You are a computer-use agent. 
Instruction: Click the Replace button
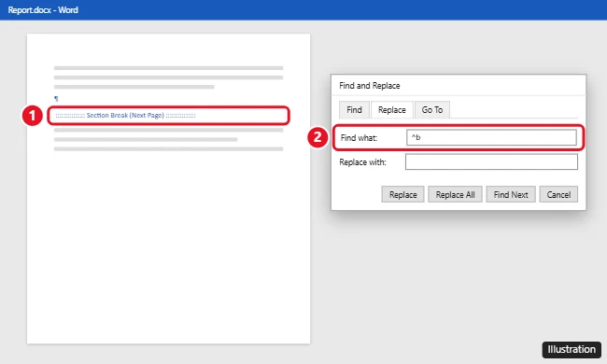click(x=402, y=194)
